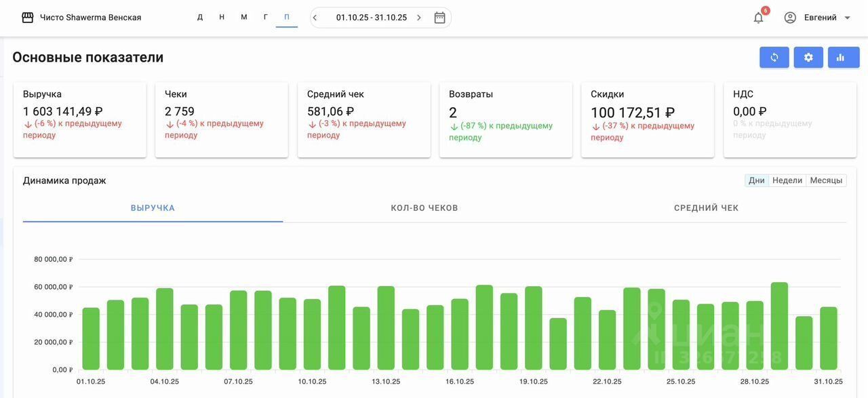This screenshot has width=868, height=398.
Task: Click the date range field 01.10.25 - 31.10.25
Action: tap(372, 18)
